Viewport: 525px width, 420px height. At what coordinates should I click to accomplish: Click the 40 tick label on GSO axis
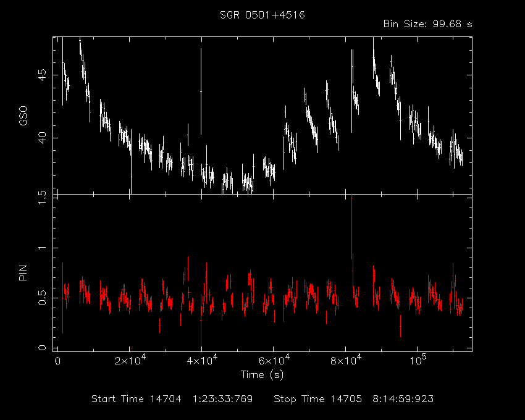tap(42, 138)
